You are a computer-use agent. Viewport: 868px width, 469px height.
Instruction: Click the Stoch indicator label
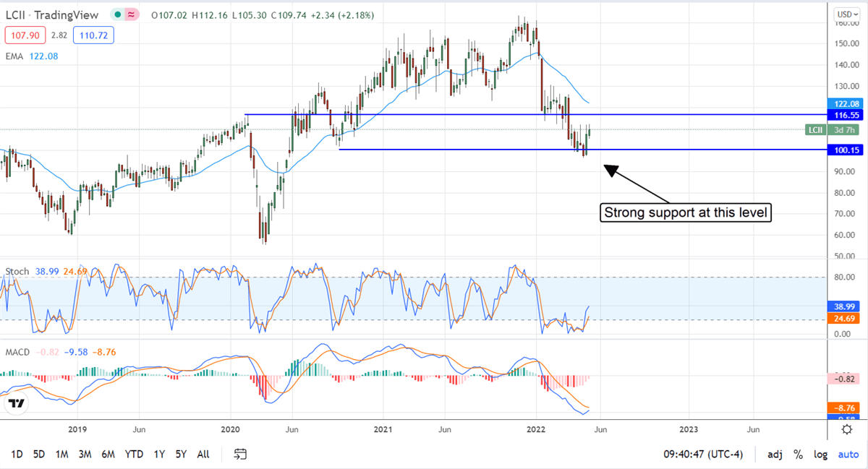tap(16, 272)
